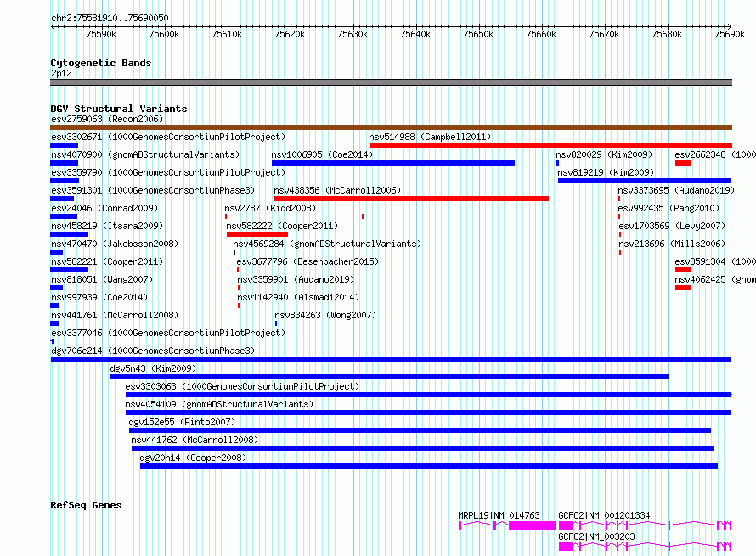Viewport: 756px width, 556px height.
Task: Open nsv1006905 (Coe2014) variant label
Action: coord(322,154)
